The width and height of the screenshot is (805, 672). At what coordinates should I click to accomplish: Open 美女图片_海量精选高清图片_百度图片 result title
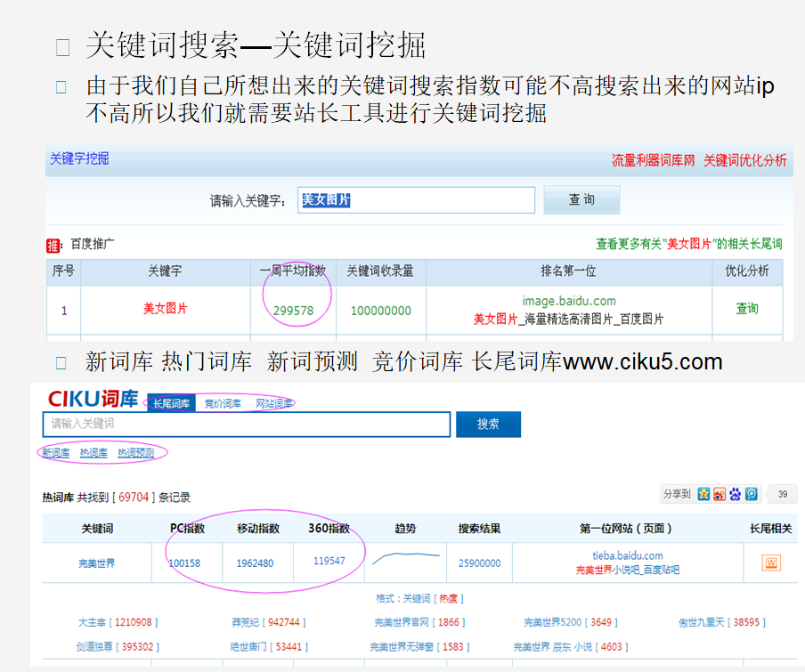click(568, 319)
